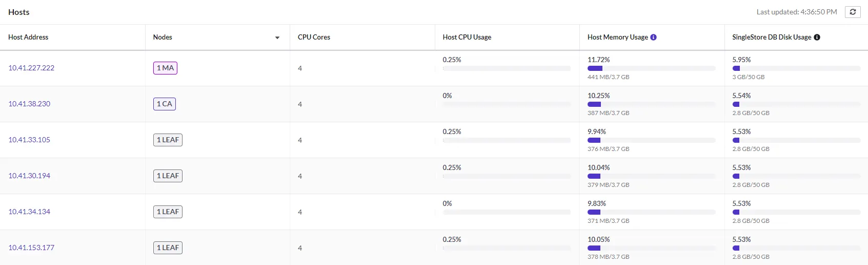The width and height of the screenshot is (868, 265).
Task: Click the 5.95% disk usage bar
Action: [796, 68]
